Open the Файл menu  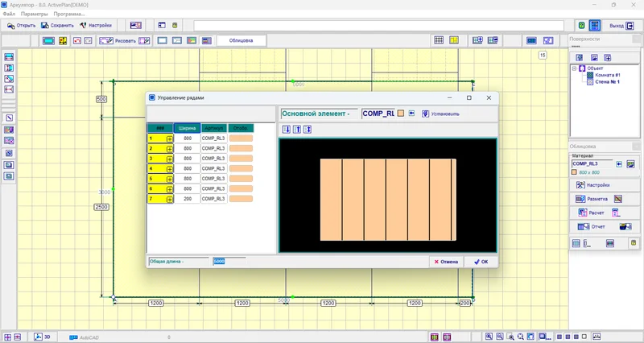(x=8, y=14)
